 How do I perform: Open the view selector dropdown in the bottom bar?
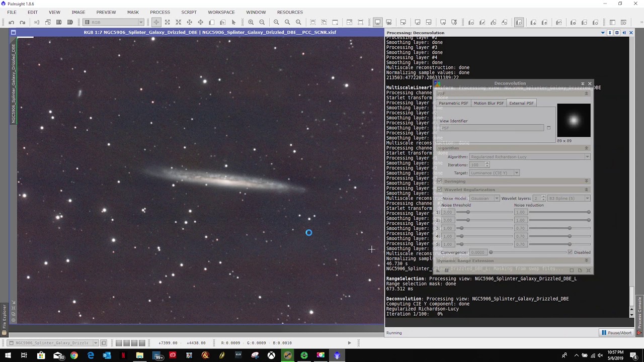[x=96, y=343]
